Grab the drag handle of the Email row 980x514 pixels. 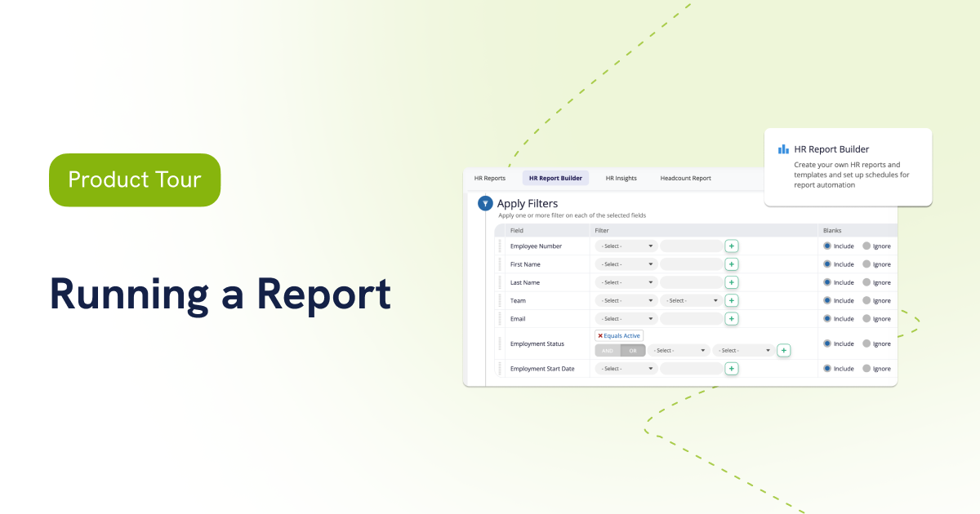[500, 319]
